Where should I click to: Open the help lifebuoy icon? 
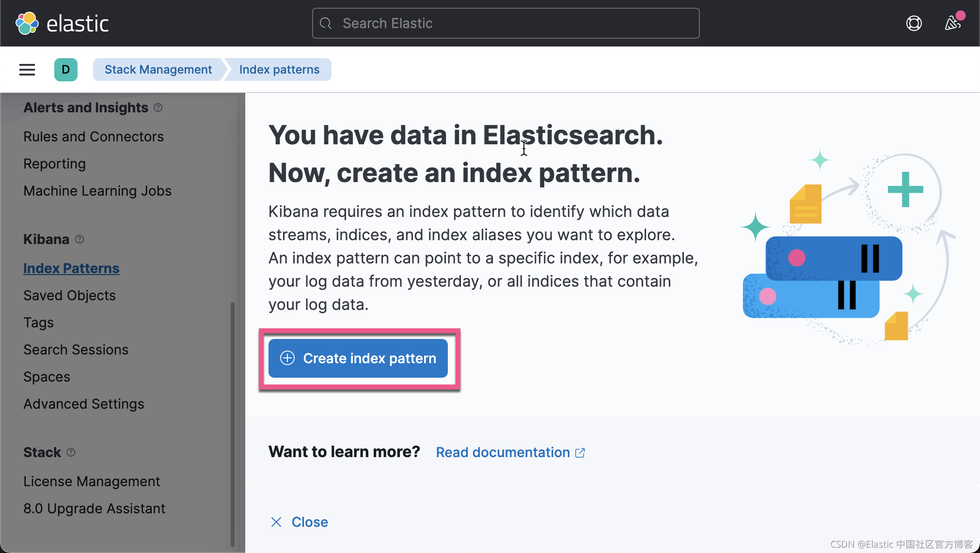[x=914, y=23]
